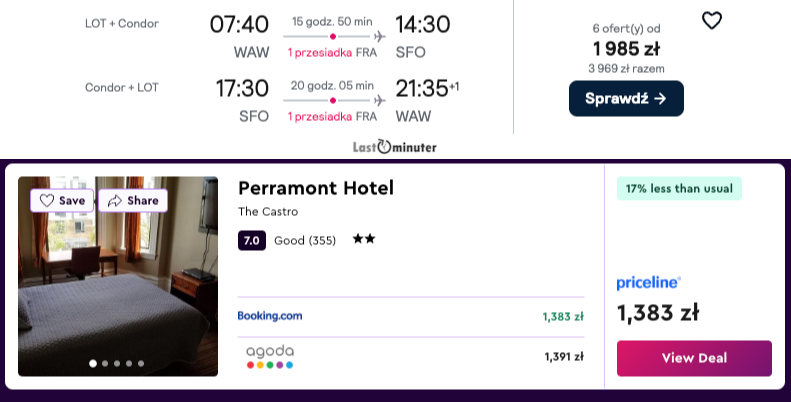Image resolution: width=791 pixels, height=402 pixels.
Task: Switch to second photo carousel dot
Action: tap(105, 364)
